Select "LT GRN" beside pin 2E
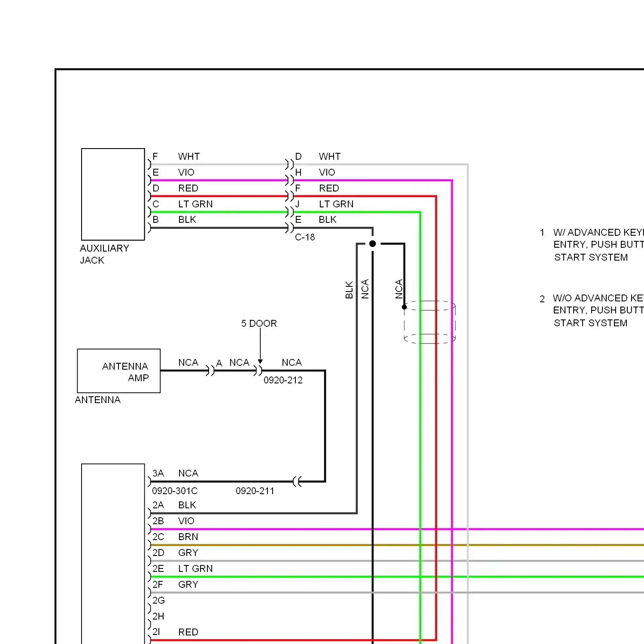This screenshot has width=644, height=644. click(x=195, y=568)
